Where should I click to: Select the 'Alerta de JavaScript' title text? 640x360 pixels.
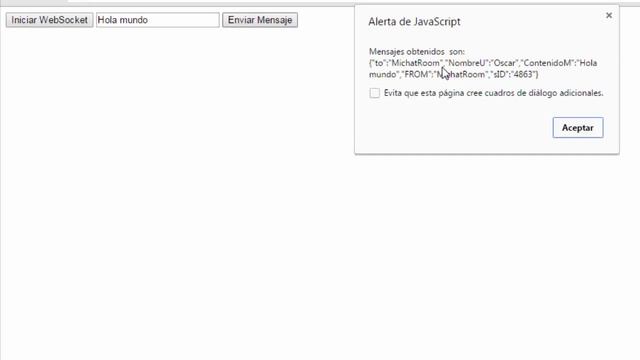coord(414,22)
